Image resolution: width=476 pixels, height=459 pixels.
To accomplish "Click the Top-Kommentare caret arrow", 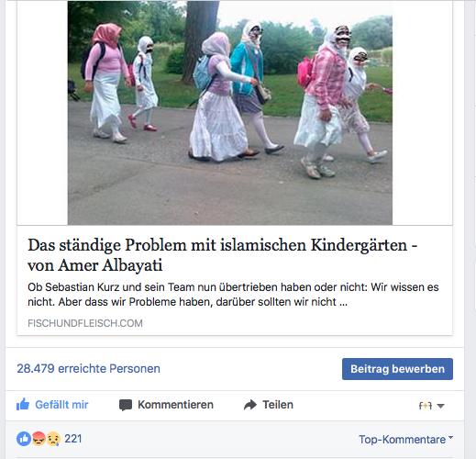I will click(x=450, y=438).
